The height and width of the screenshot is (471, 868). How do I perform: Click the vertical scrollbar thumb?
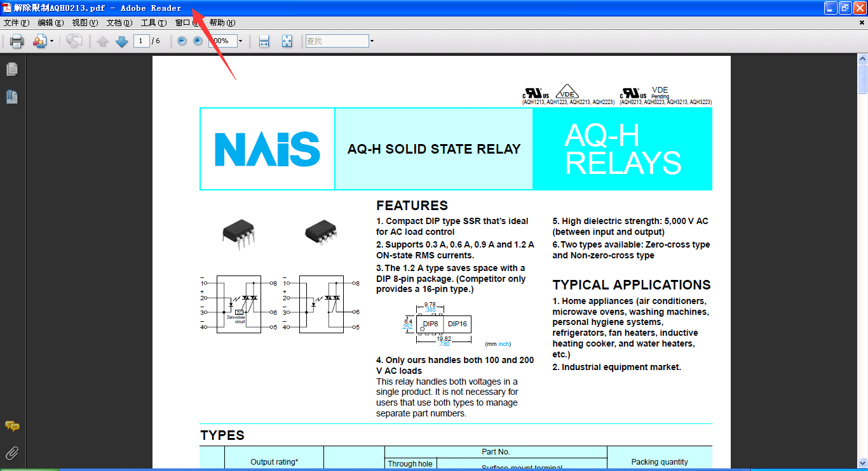[862, 79]
